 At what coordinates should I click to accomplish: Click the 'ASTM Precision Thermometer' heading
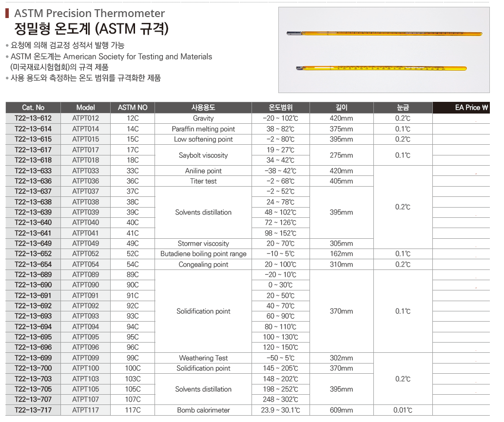(x=89, y=13)
